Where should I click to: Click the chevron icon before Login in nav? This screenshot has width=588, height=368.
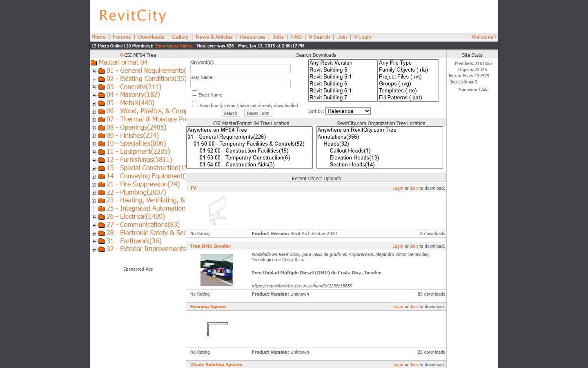point(356,37)
